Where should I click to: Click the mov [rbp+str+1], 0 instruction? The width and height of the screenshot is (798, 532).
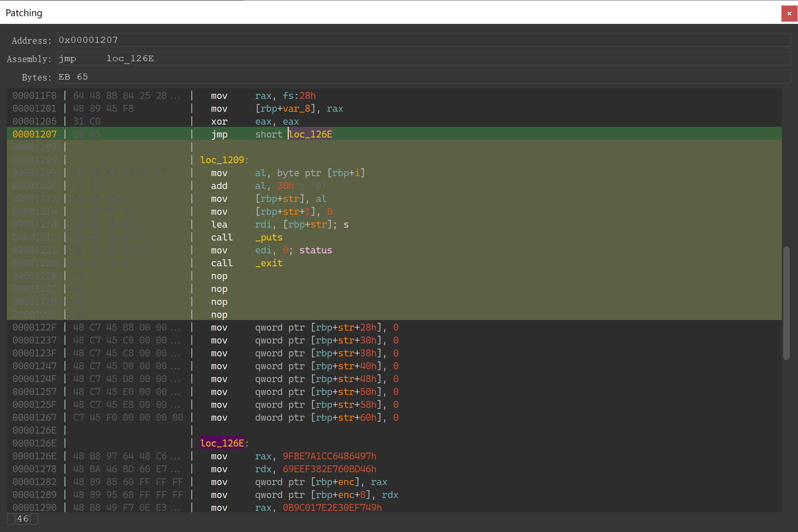pyautogui.click(x=272, y=212)
